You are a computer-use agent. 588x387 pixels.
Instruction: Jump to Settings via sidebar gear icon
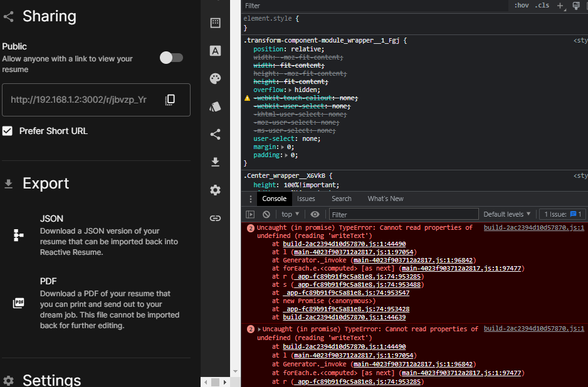215,190
